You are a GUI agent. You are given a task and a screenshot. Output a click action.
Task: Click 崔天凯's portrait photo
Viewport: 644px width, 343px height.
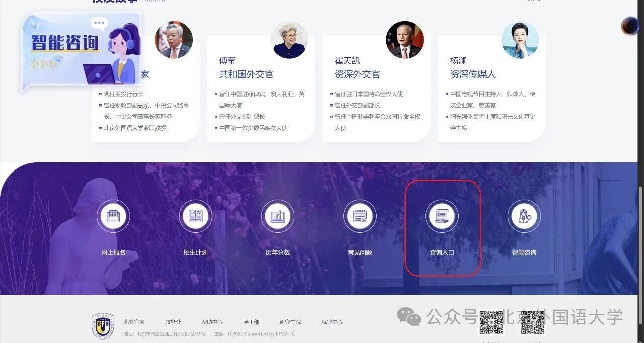[405, 40]
